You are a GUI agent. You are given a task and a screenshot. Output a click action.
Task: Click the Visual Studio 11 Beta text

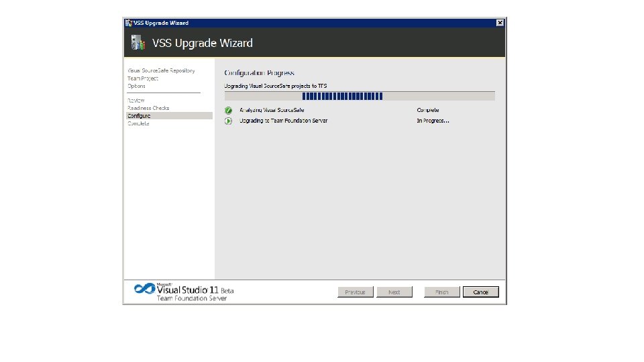click(x=195, y=290)
